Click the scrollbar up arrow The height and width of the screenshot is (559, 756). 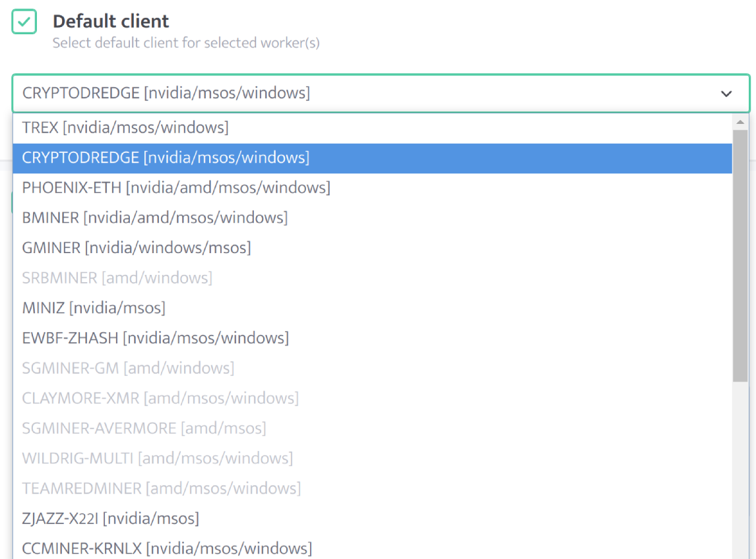pyautogui.click(x=740, y=123)
